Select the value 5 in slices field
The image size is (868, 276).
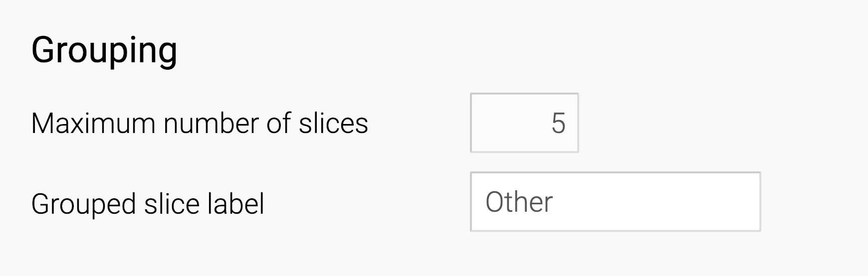(x=558, y=123)
